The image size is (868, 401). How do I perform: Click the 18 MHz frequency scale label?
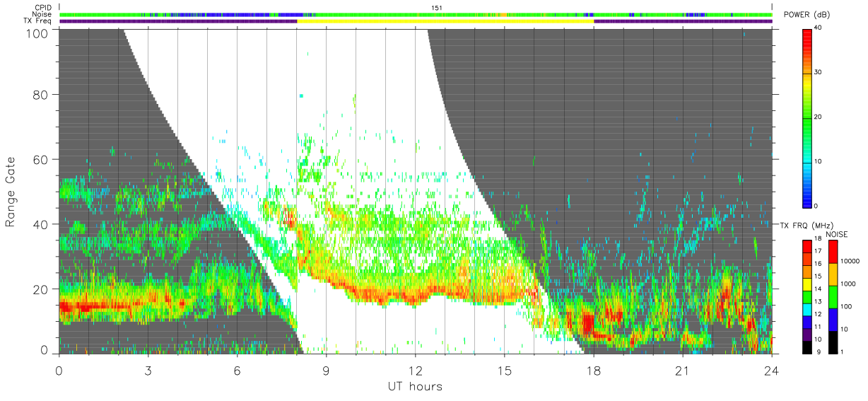[x=819, y=240]
